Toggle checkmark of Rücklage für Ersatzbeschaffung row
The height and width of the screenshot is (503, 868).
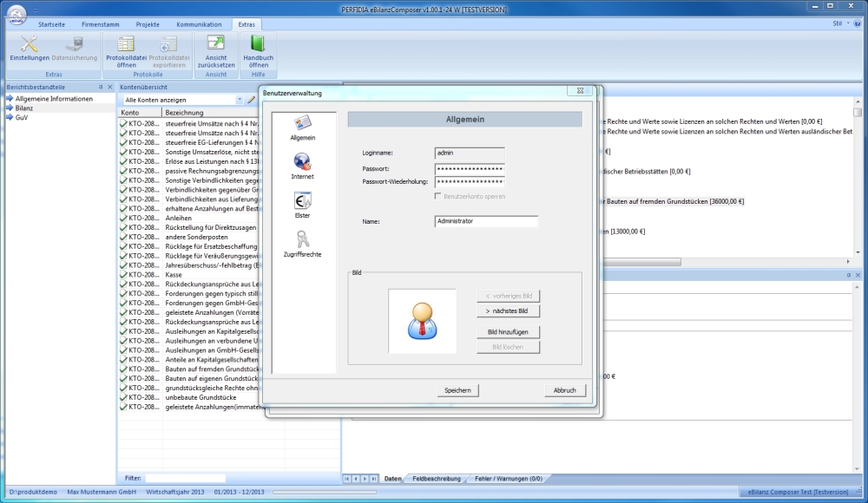click(x=123, y=246)
